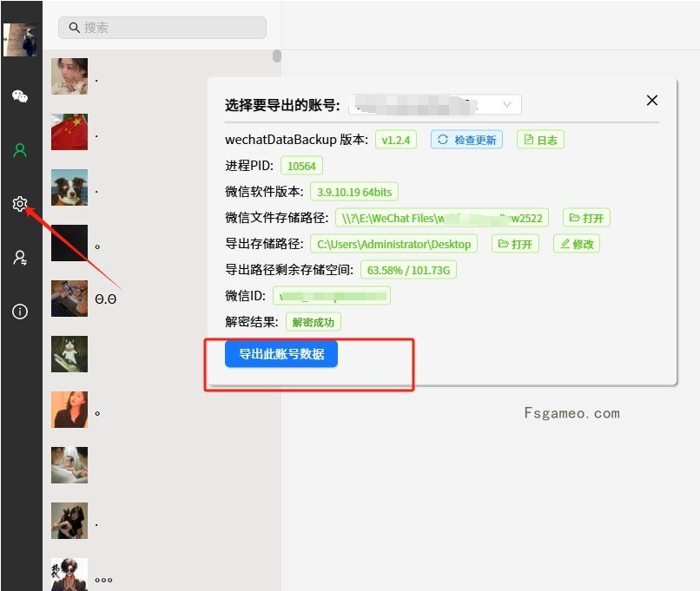Click the 3.9.10.19 64bits version tag
The image size is (700, 591).
(x=354, y=192)
